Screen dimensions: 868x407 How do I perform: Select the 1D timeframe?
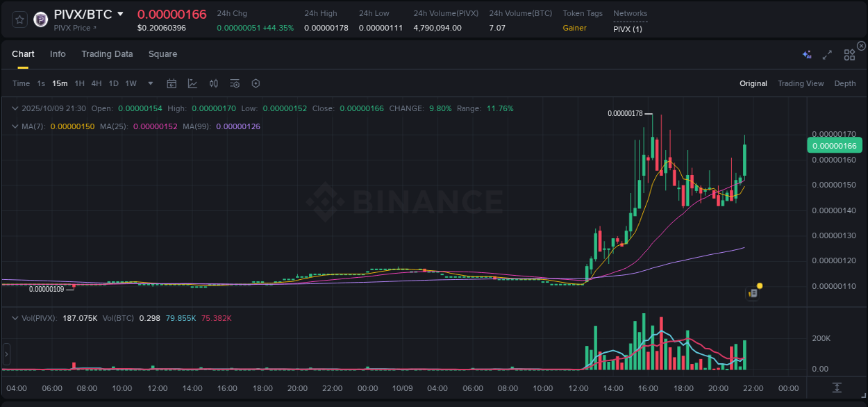pyautogui.click(x=113, y=83)
